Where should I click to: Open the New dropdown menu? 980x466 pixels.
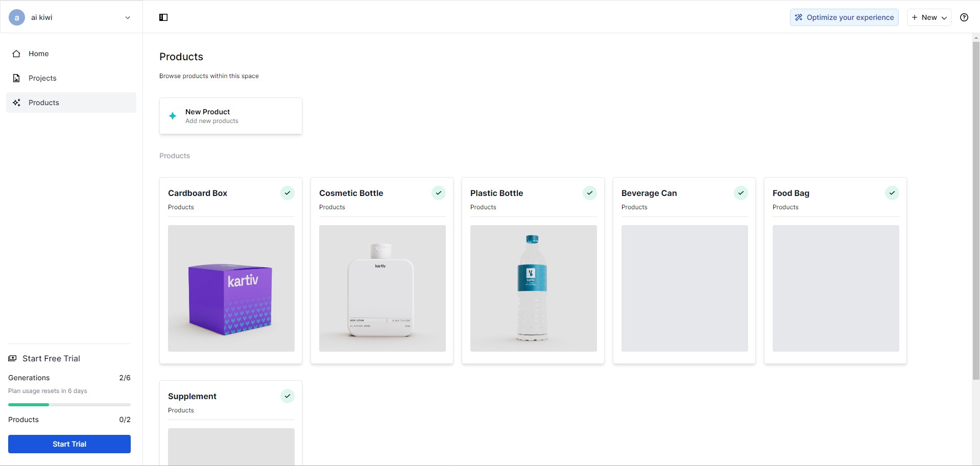click(x=929, y=17)
